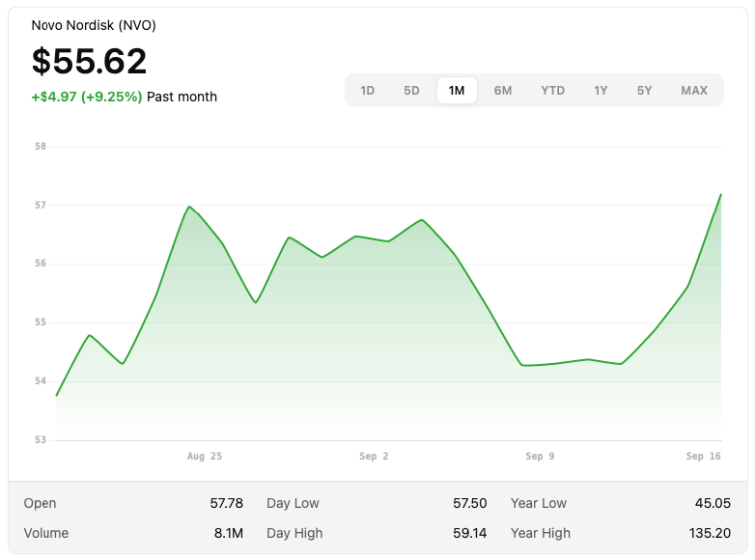Click the +$4.97 (+9.25%) change value
Viewport: 755px width, 560px height.
(87, 97)
